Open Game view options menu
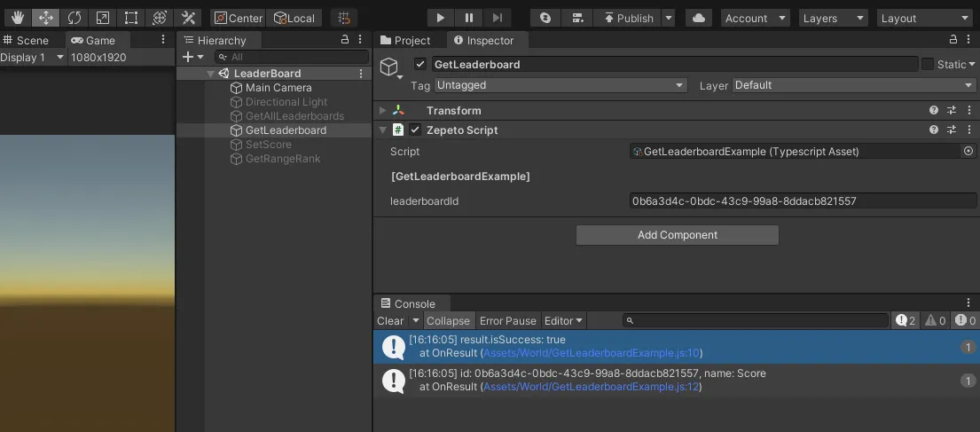Image resolution: width=980 pixels, height=432 pixels. coord(163,39)
